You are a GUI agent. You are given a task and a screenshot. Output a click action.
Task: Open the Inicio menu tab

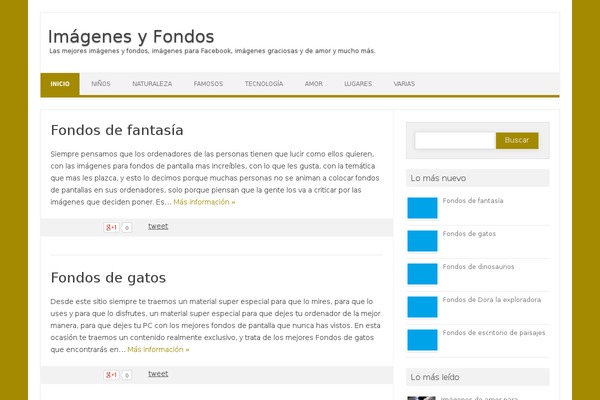point(60,84)
